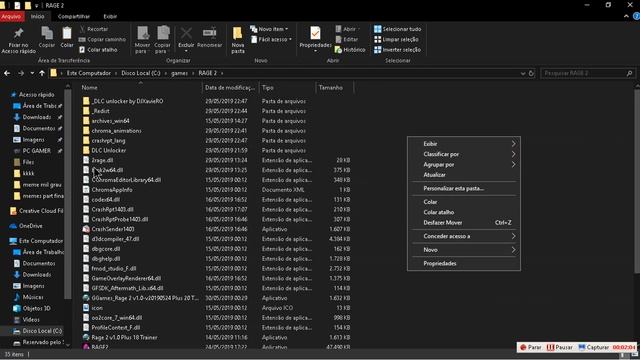
Task: Select the ChromaAppInfo XML file
Action: [x=111, y=190]
